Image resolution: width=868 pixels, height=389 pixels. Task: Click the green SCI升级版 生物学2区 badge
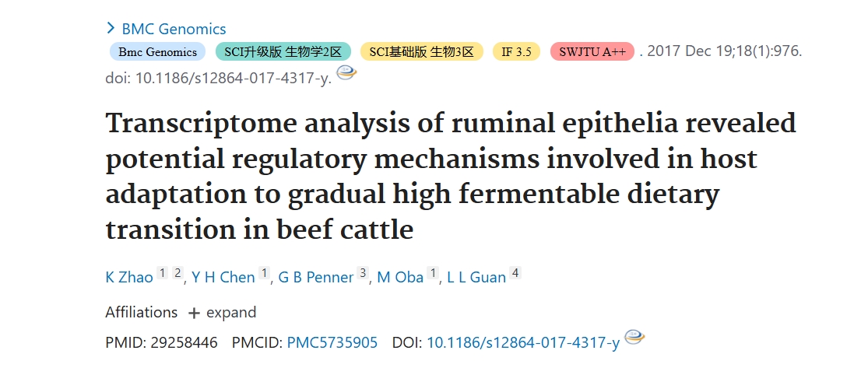click(x=283, y=51)
